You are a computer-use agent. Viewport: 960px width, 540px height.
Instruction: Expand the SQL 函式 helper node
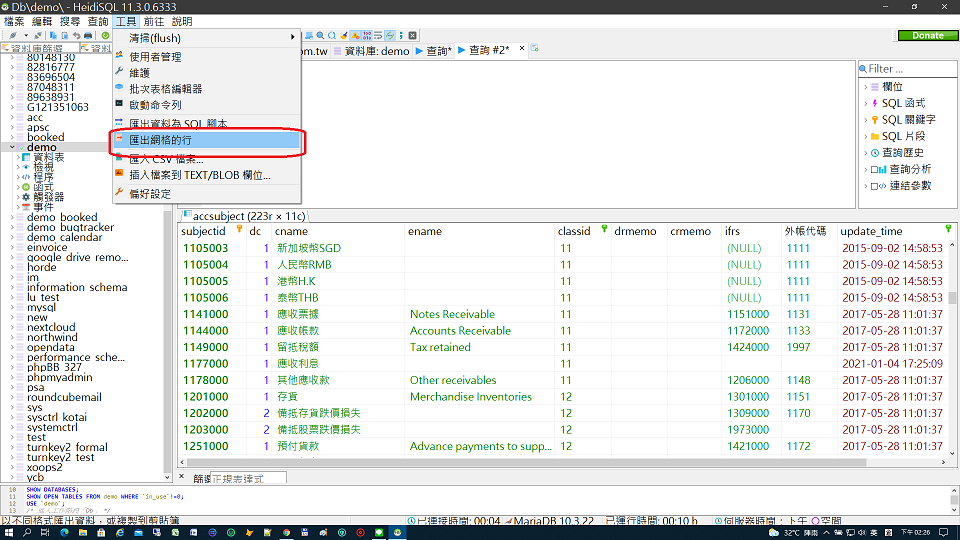coord(866,103)
